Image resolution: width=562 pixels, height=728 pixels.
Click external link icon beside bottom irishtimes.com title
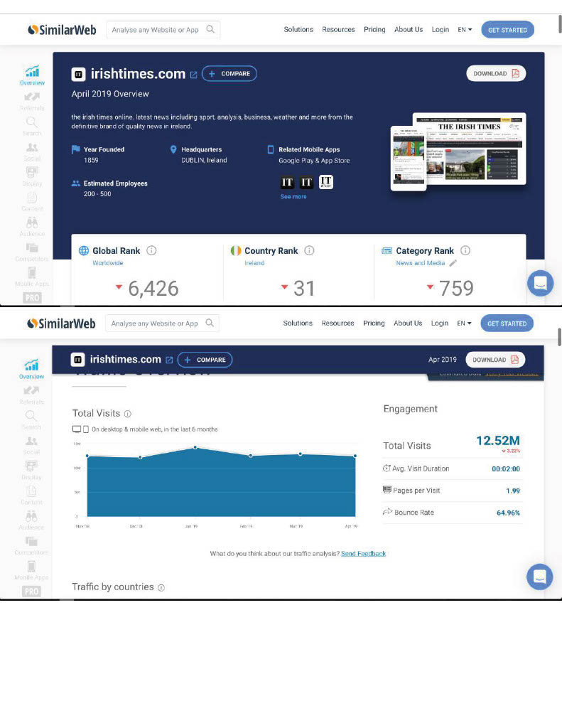[169, 360]
